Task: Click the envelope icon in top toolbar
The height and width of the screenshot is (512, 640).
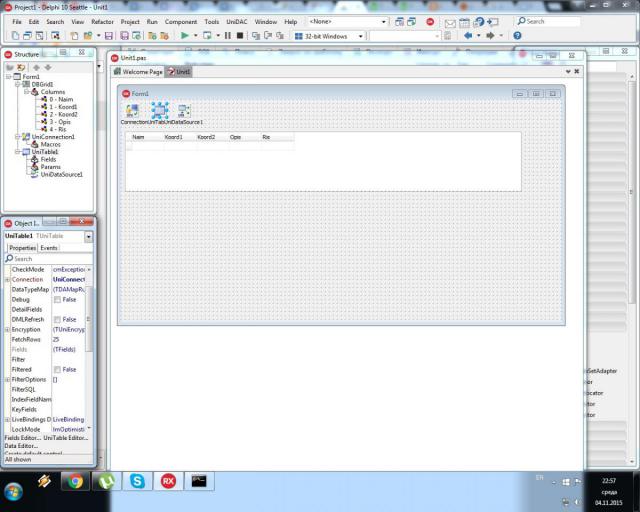Action: [x=450, y=22]
